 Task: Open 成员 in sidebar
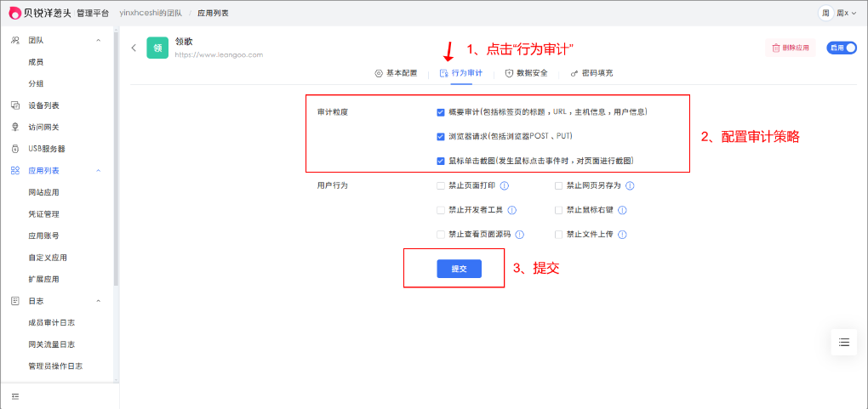click(x=36, y=62)
